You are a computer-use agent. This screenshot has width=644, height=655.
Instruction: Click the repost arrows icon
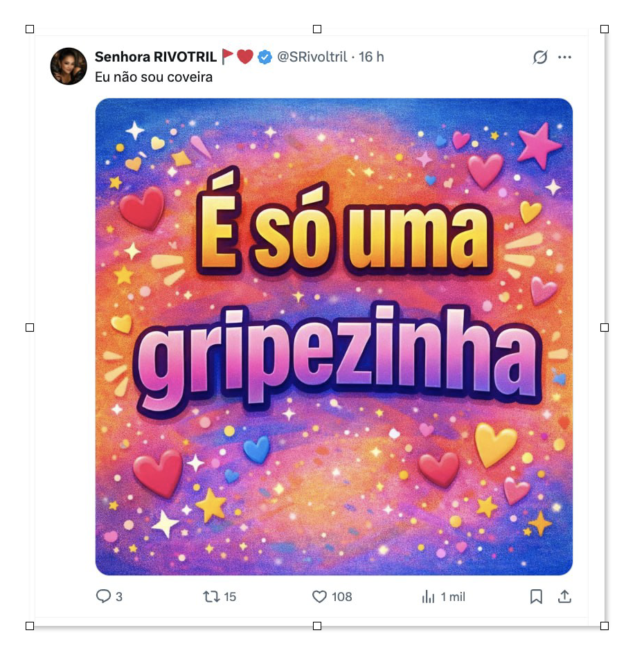coord(211,597)
